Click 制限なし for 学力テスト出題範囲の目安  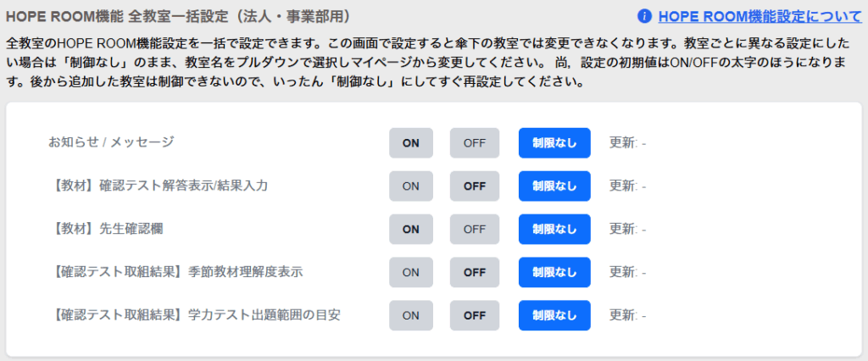(x=554, y=315)
